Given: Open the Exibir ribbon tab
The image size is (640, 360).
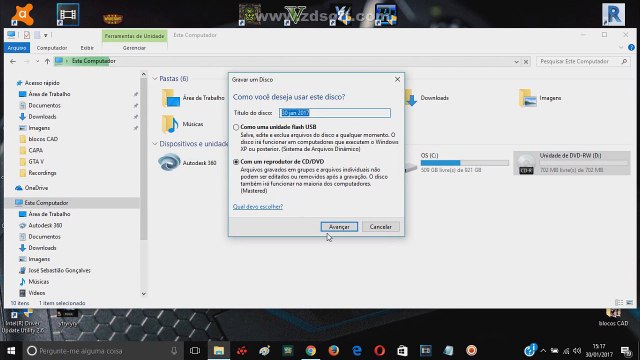Looking at the screenshot, I should click(x=87, y=48).
